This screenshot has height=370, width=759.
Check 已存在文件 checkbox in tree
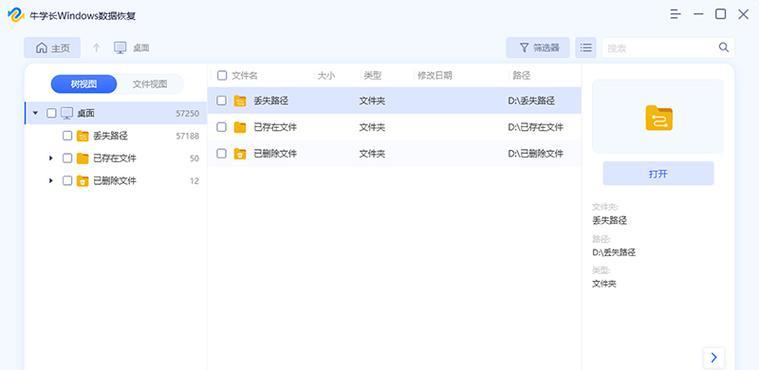point(67,158)
